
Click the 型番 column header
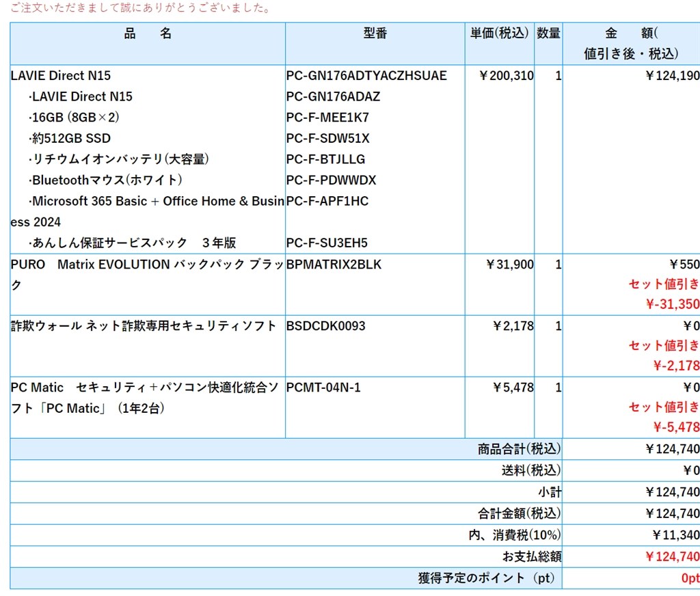click(375, 33)
